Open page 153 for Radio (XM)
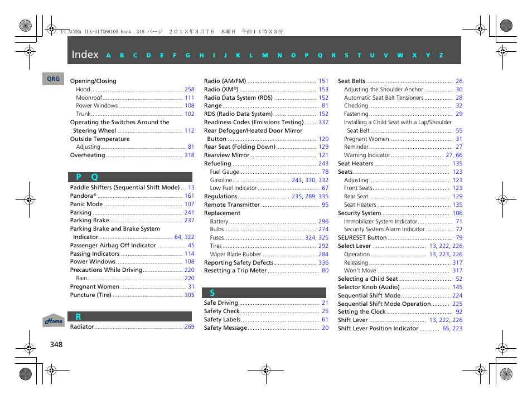The height and width of the screenshot is (400, 532). pyautogui.click(x=323, y=89)
